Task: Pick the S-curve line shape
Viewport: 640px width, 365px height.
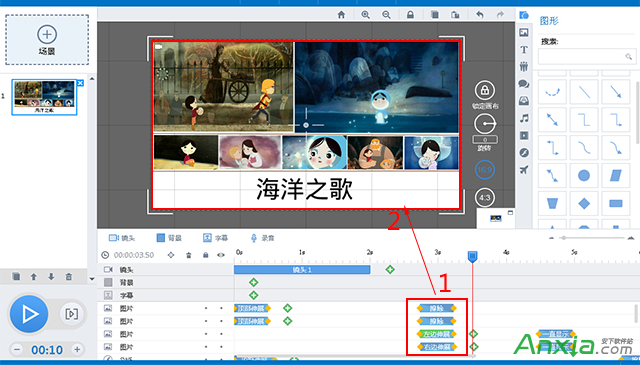Action: (584, 147)
